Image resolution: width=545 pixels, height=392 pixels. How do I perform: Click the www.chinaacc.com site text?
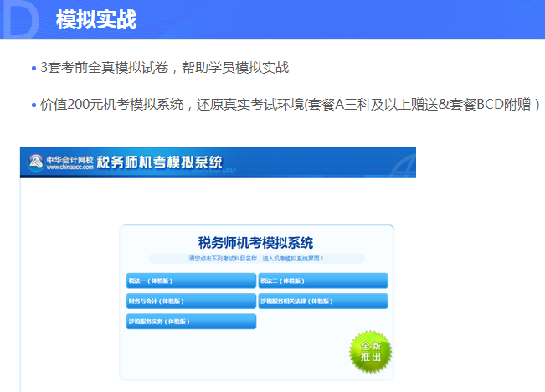tap(69, 168)
